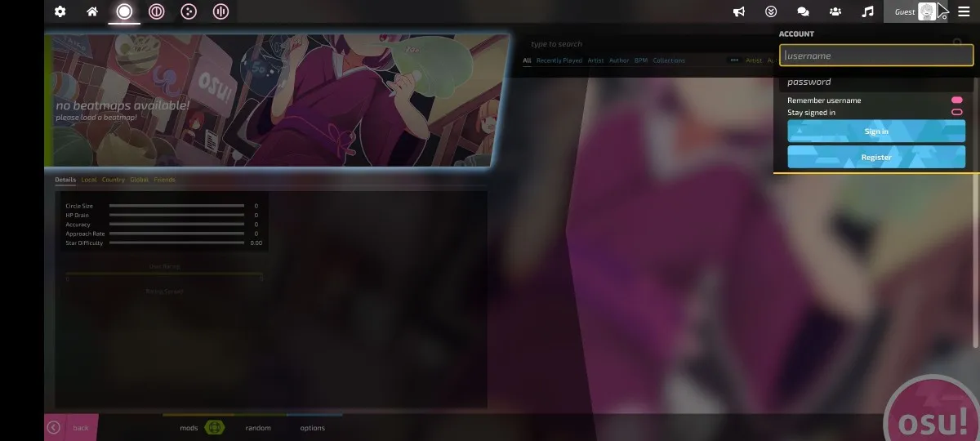Click the beatmap info banner artwork
This screenshot has height=441, width=980.
[278, 100]
